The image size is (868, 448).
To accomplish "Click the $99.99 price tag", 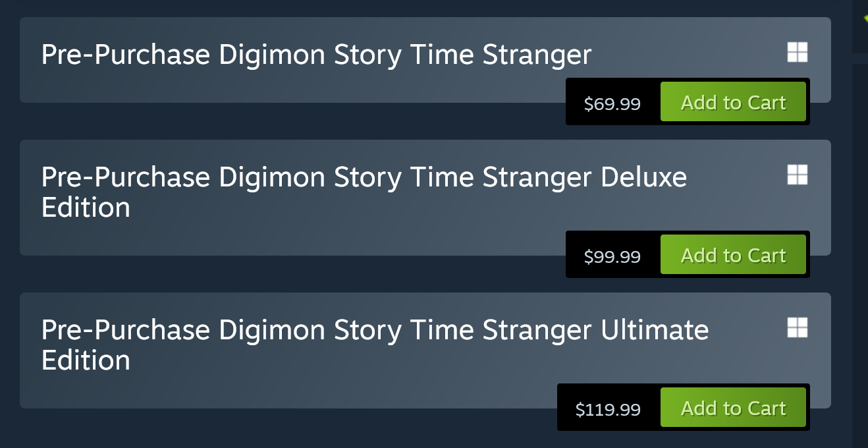I will coord(612,256).
